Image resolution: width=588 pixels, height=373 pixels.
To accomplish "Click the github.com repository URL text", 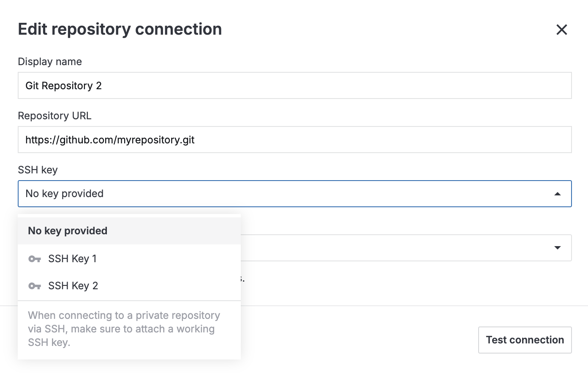I will pyautogui.click(x=109, y=140).
